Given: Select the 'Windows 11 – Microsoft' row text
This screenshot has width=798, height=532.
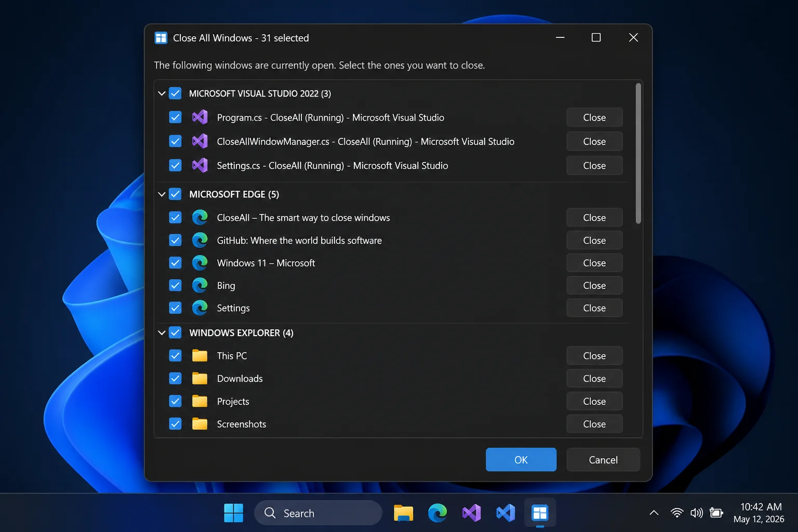Looking at the screenshot, I should point(266,263).
